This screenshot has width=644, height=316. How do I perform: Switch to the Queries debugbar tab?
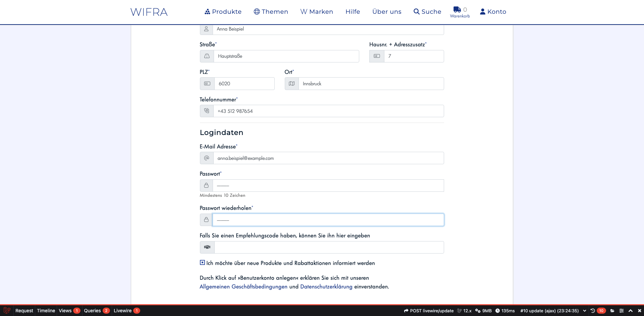tap(92, 311)
